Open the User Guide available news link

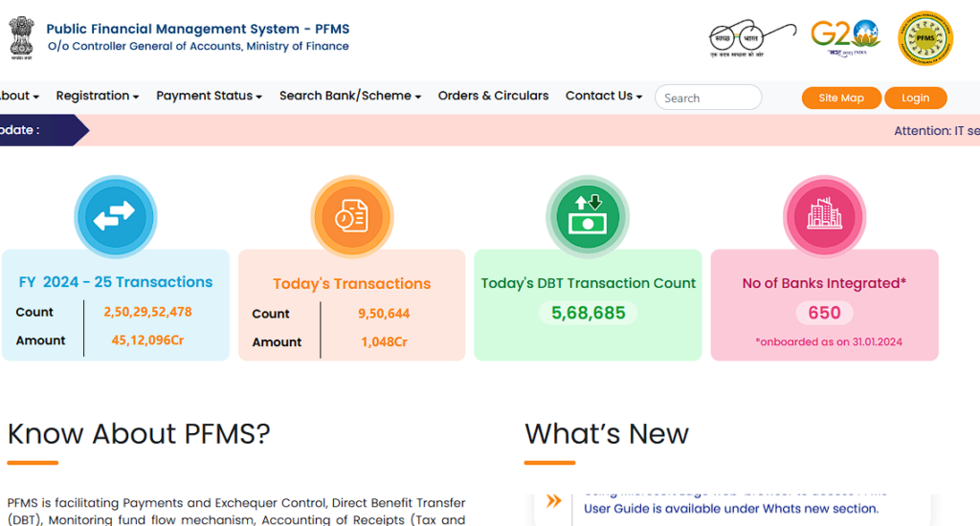tap(731, 509)
